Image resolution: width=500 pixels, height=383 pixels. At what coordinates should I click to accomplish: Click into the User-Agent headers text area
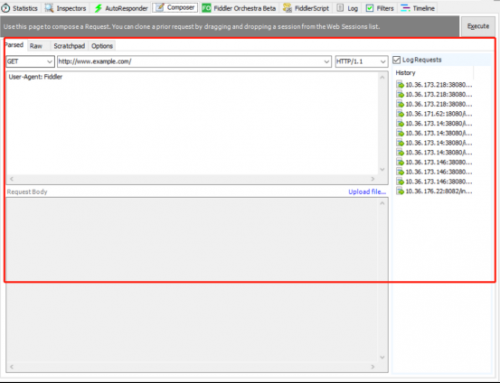point(192,123)
